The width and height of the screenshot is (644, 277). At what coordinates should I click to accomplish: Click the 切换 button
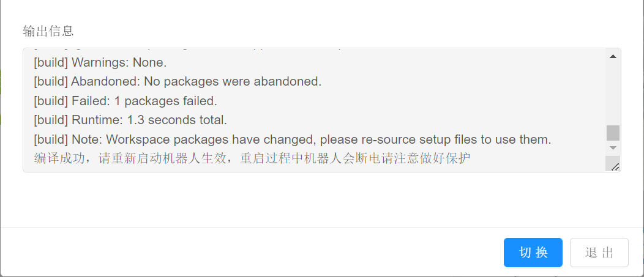pyautogui.click(x=533, y=253)
